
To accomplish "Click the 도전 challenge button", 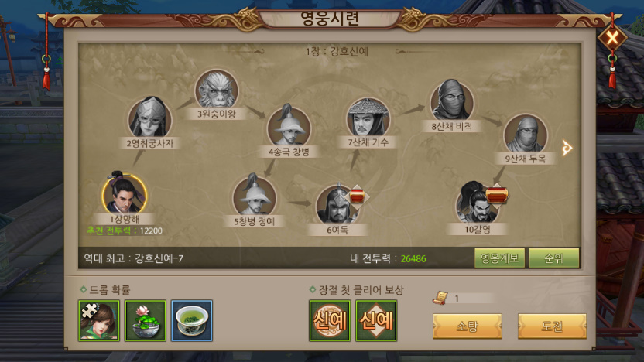I will tap(552, 326).
